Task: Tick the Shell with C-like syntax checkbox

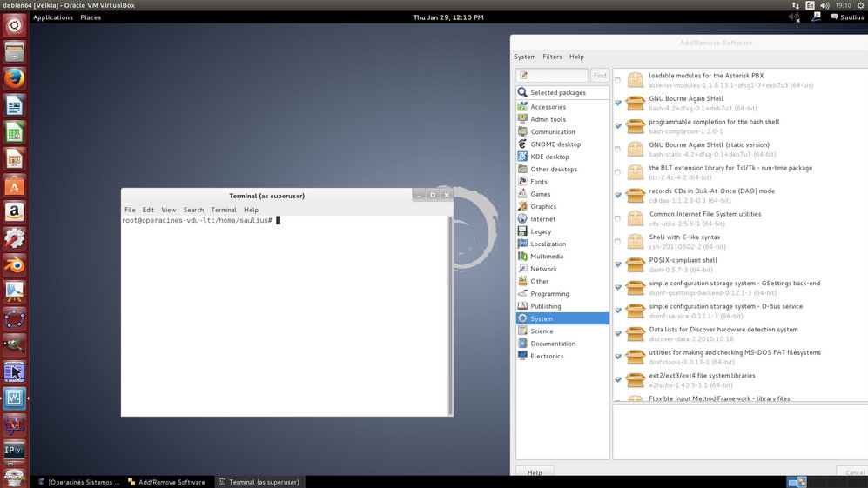Action: tap(618, 242)
